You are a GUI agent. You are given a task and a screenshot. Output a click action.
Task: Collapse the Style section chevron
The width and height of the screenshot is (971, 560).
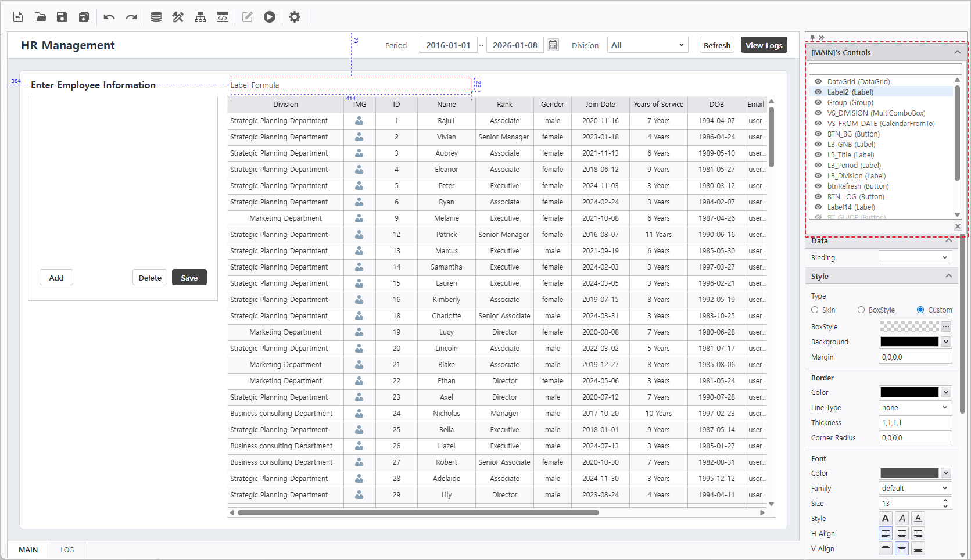point(948,276)
